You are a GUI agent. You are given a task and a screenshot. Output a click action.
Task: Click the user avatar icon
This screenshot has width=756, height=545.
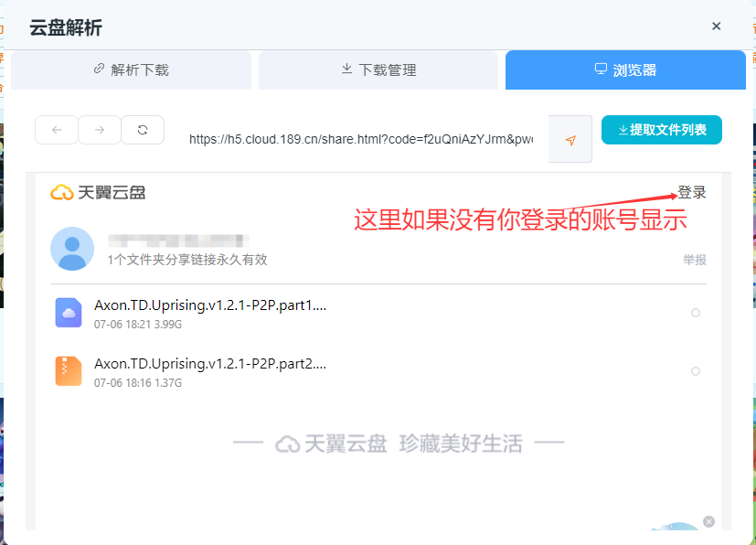tap(72, 249)
